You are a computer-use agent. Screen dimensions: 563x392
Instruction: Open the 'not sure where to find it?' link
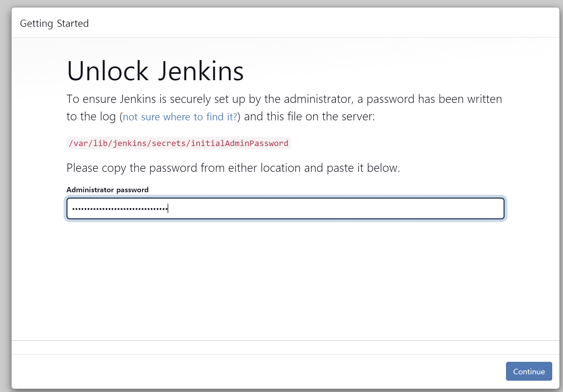180,117
